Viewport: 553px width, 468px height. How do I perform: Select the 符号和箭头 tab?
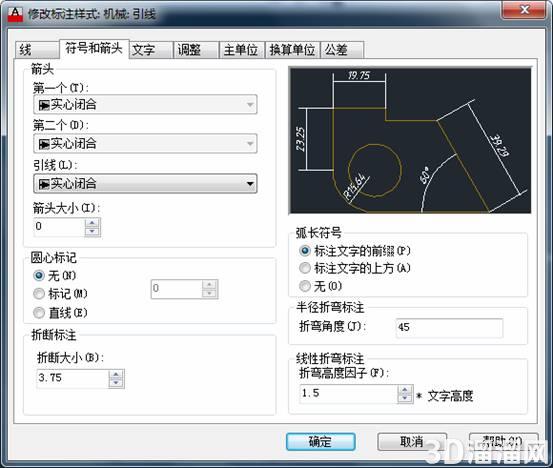coord(94,48)
